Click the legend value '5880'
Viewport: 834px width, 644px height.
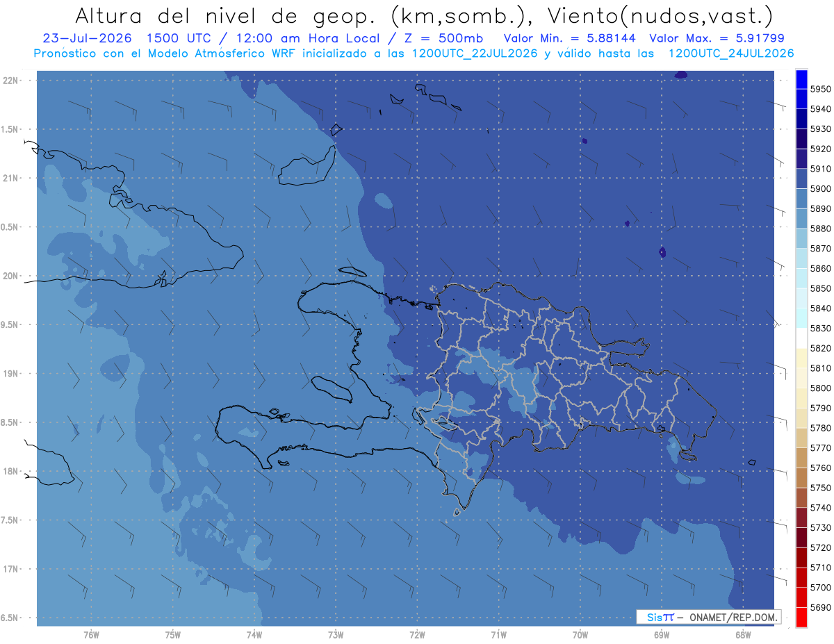820,229
